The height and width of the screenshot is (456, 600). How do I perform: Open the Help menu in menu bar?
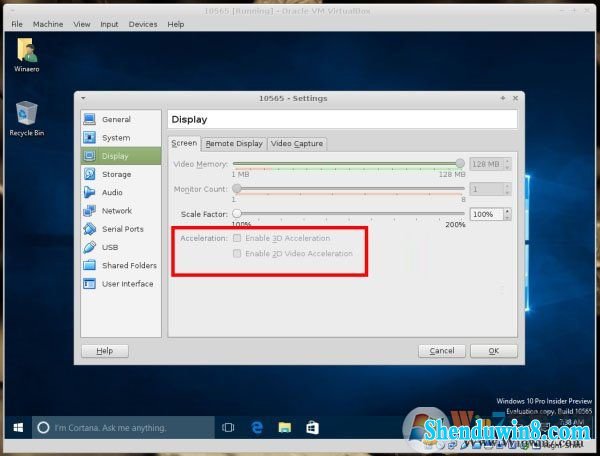[x=176, y=24]
